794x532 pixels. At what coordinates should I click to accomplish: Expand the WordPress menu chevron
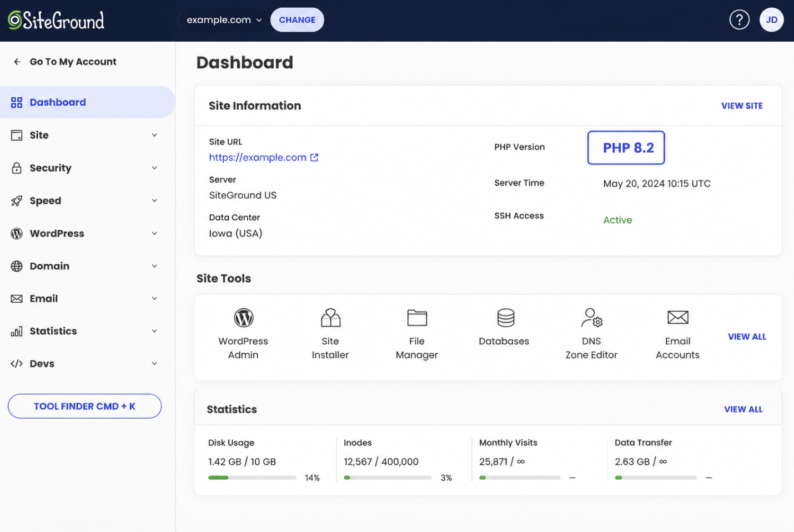click(154, 233)
